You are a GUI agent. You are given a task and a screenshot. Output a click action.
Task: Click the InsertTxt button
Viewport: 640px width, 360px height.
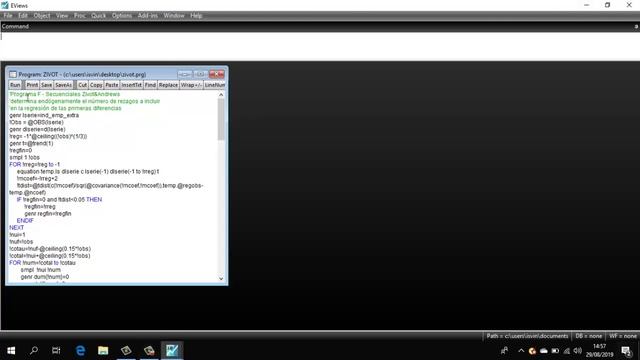131,85
